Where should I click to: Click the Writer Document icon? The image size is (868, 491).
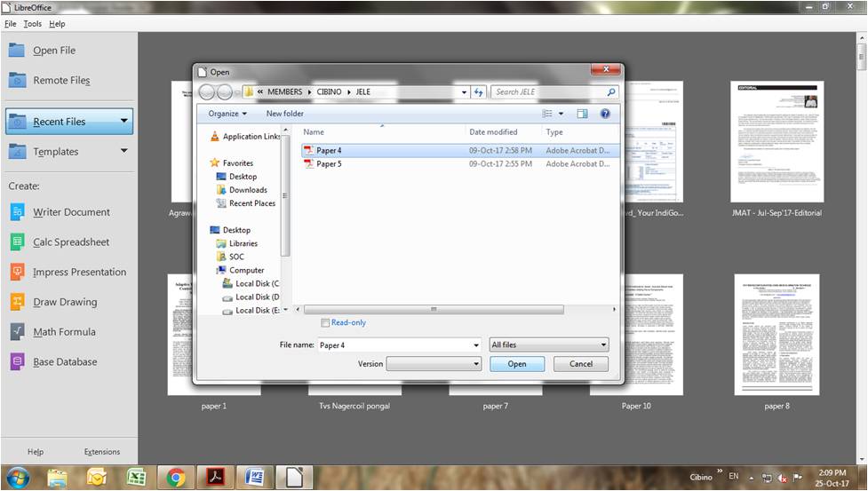17,212
